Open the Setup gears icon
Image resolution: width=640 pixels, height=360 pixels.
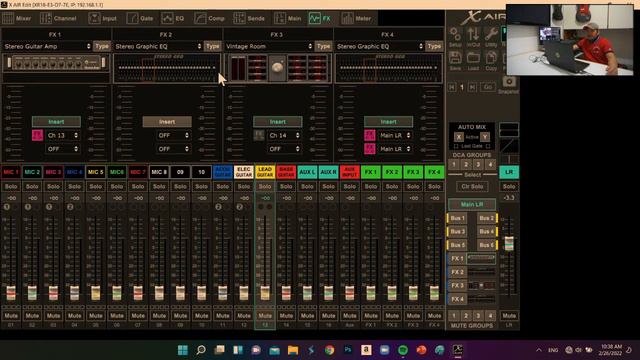pos(455,36)
